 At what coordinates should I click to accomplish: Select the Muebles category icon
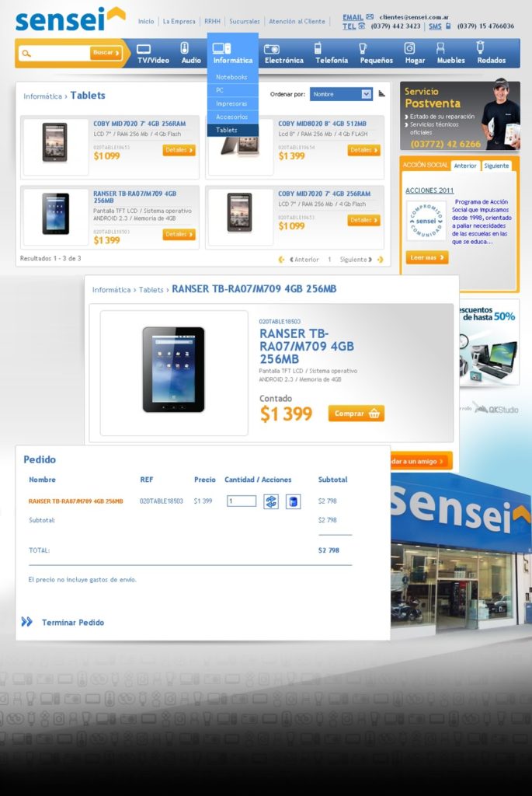(x=440, y=48)
